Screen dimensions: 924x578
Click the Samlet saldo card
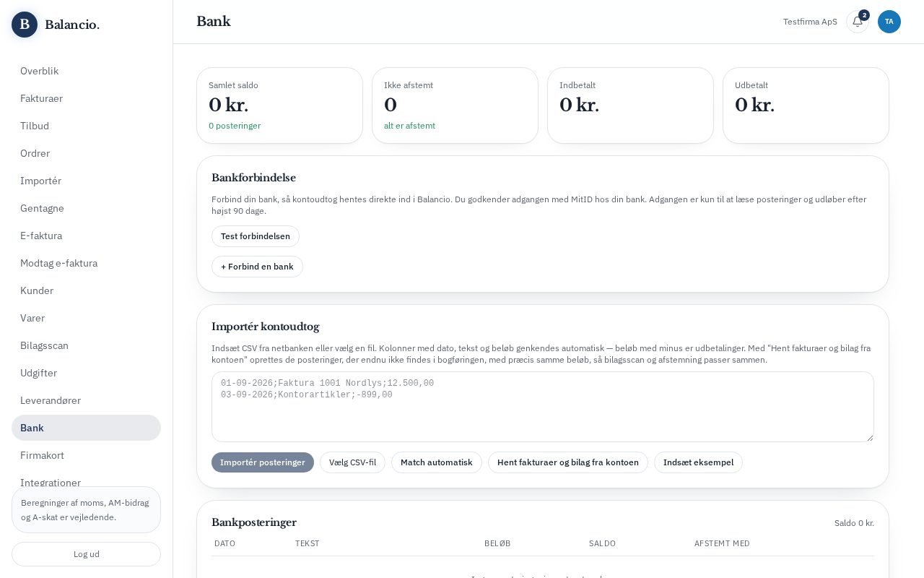(x=279, y=105)
